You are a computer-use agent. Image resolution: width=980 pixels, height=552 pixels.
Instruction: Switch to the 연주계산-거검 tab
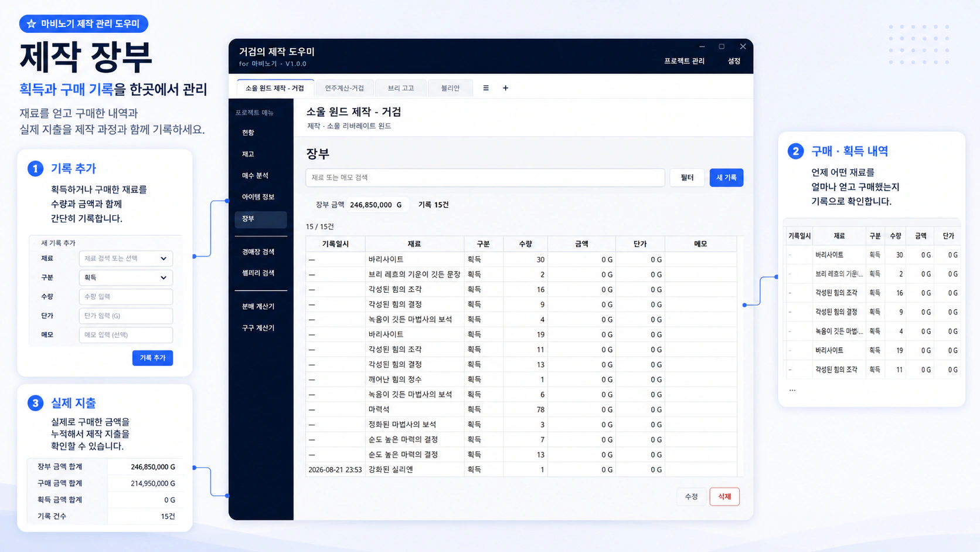pos(345,88)
